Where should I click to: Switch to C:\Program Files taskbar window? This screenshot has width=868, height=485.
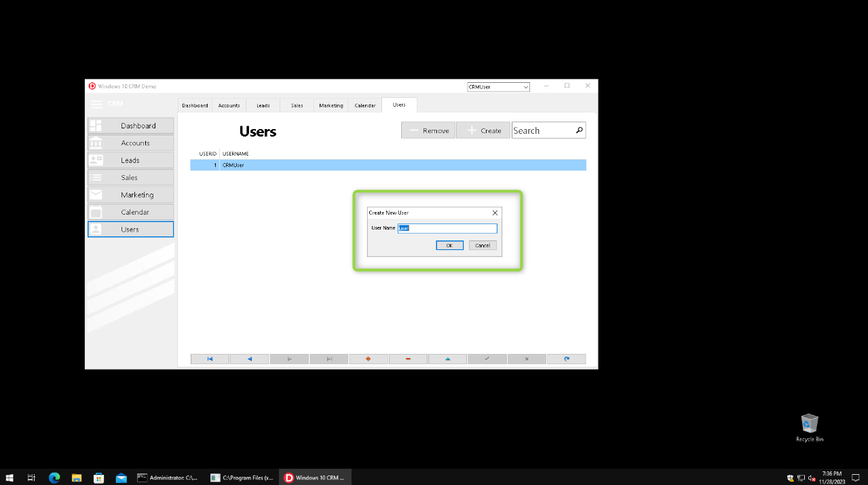pyautogui.click(x=242, y=478)
